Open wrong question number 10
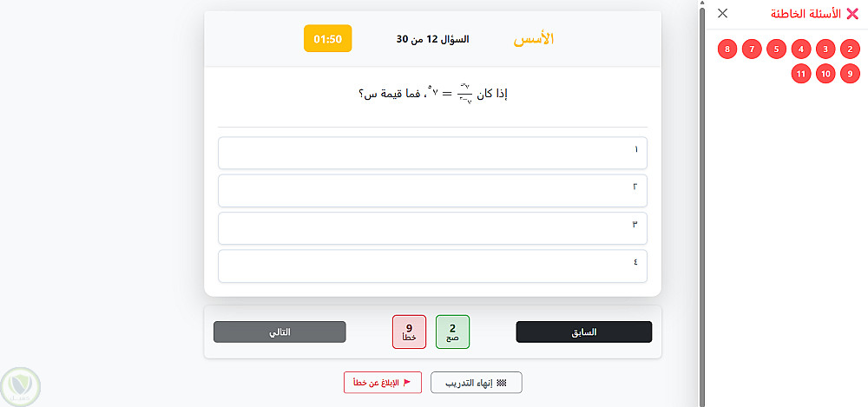This screenshot has width=868, height=407. (825, 74)
